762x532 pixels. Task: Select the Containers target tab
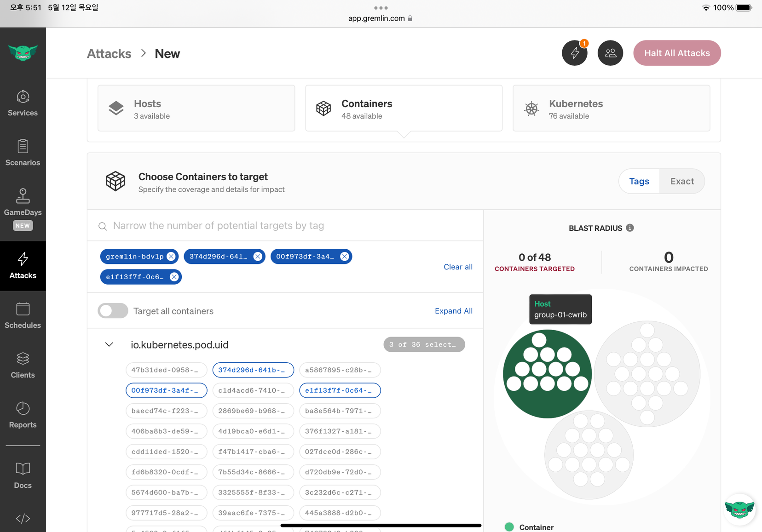(404, 108)
